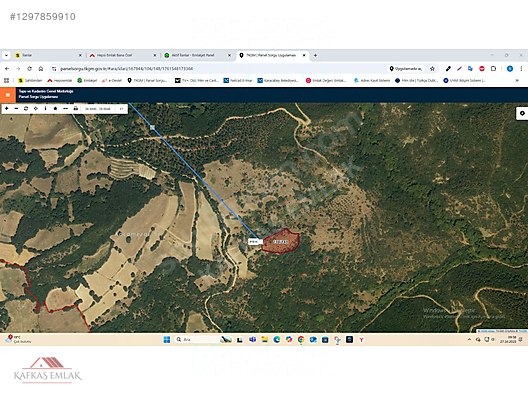Close the Hepsiemlak tab
528x396 pixels.
[x=155, y=55]
